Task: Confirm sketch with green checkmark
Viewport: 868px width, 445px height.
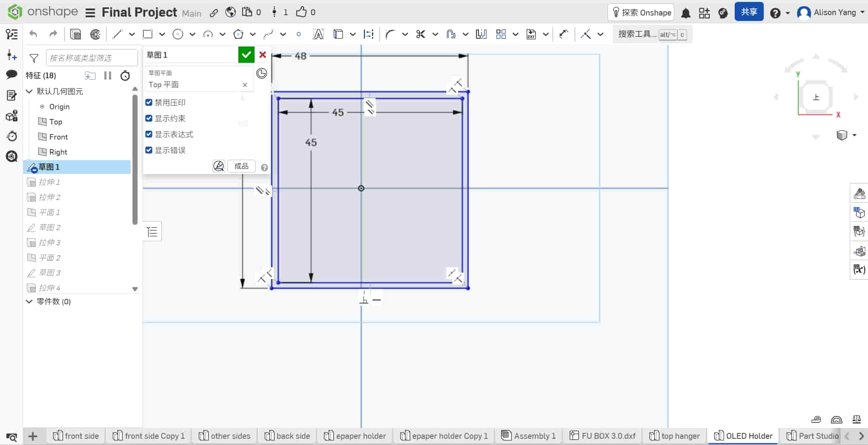Action: coord(246,55)
